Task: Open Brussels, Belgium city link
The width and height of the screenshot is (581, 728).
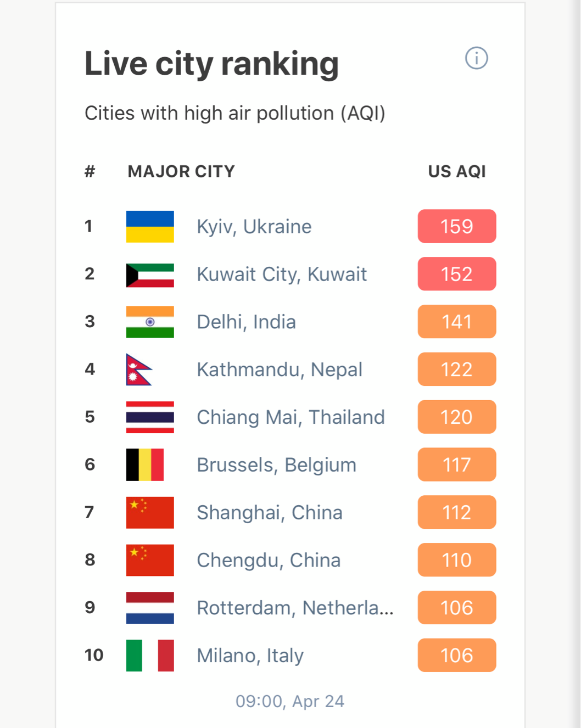Action: (277, 465)
